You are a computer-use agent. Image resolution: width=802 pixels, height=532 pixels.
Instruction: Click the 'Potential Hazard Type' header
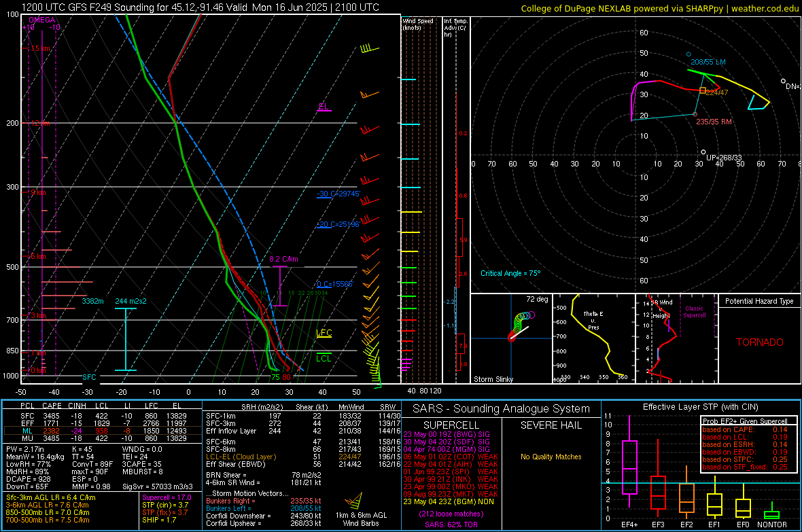tap(759, 301)
